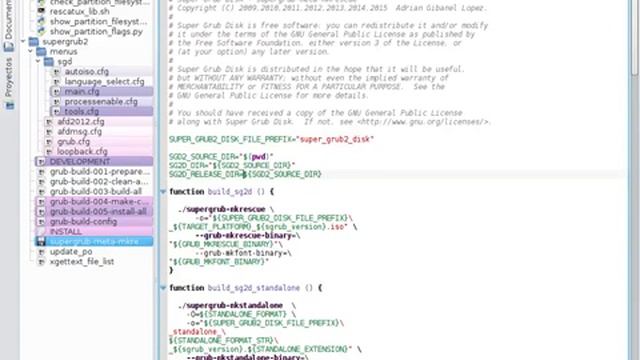The width and height of the screenshot is (640, 360).
Task: Click the Documentos tab icon
Action: tap(9, 47)
